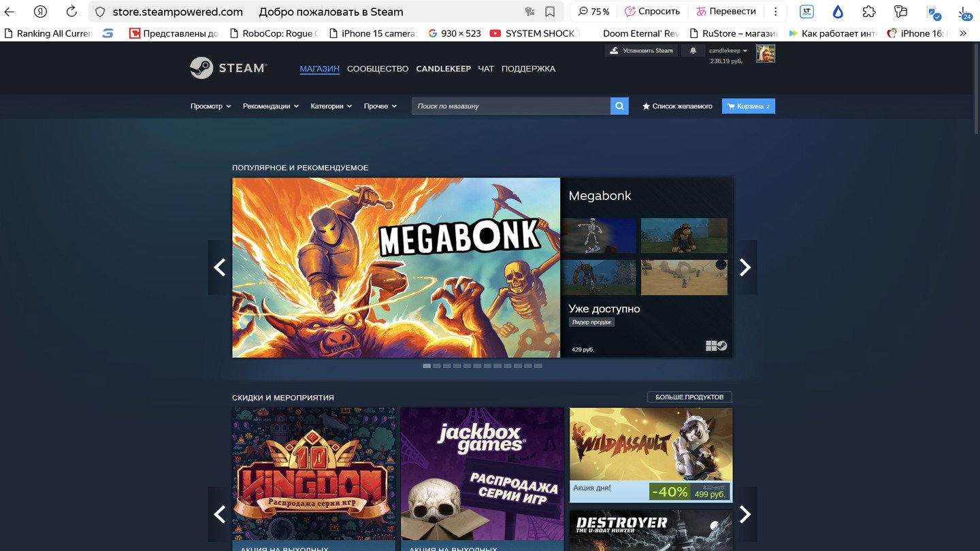Go to previous featured carousel game
This screenshot has width=980, height=551.
coord(219,267)
